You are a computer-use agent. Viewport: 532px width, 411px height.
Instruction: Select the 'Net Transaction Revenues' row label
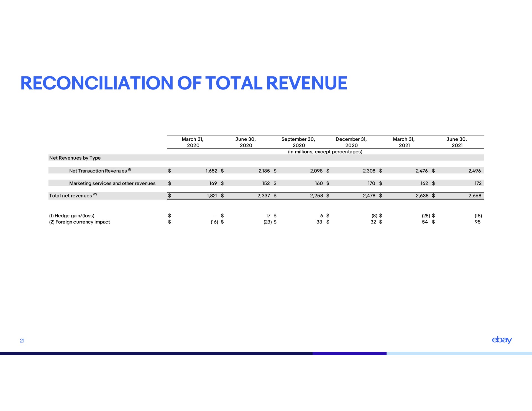tap(98, 171)
